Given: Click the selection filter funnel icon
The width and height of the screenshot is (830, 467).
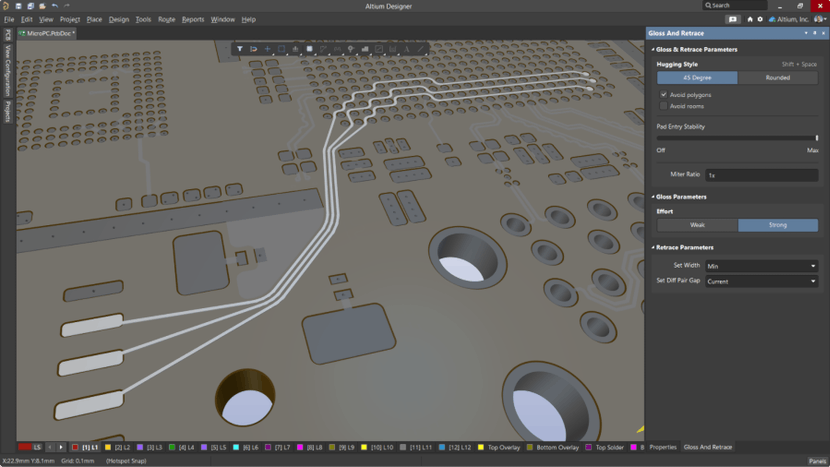Looking at the screenshot, I should [x=240, y=48].
